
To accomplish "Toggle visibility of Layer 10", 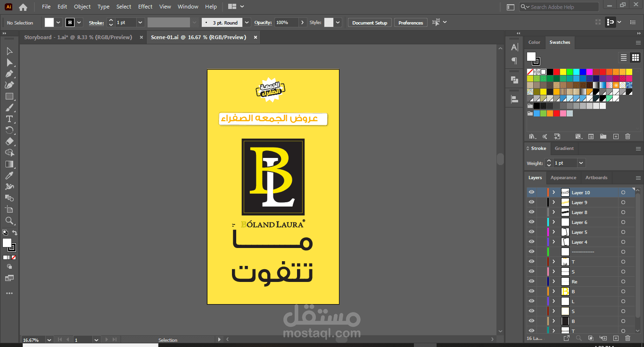I will click(531, 192).
